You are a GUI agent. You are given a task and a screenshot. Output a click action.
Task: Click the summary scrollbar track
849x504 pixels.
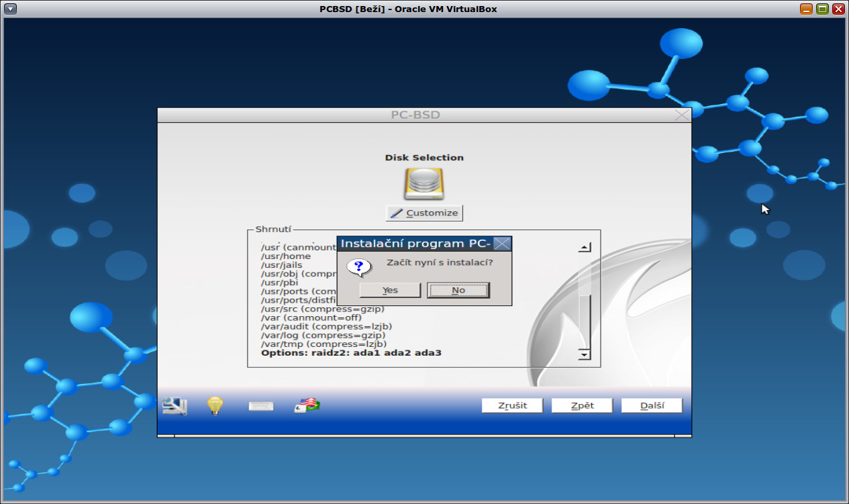coord(584,315)
